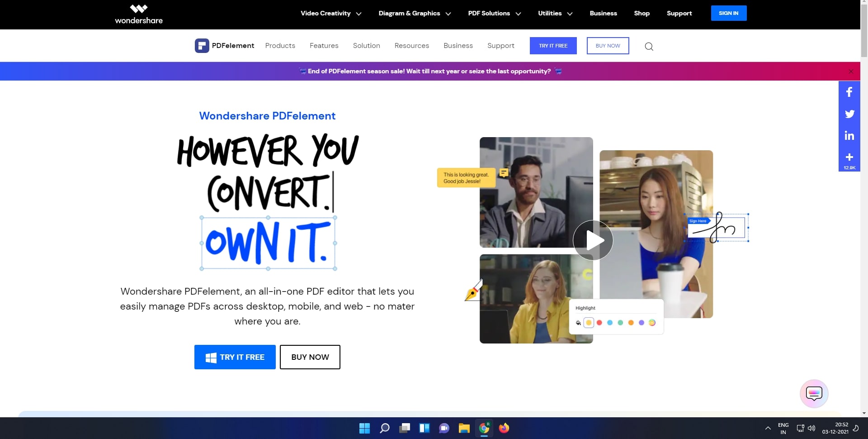Open Business in PDFelement nav bar
Screen dimensions: 868x439
point(458,46)
